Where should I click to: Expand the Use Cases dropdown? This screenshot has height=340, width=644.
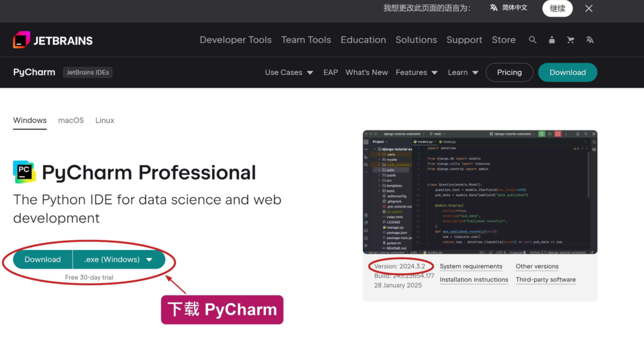pos(289,72)
